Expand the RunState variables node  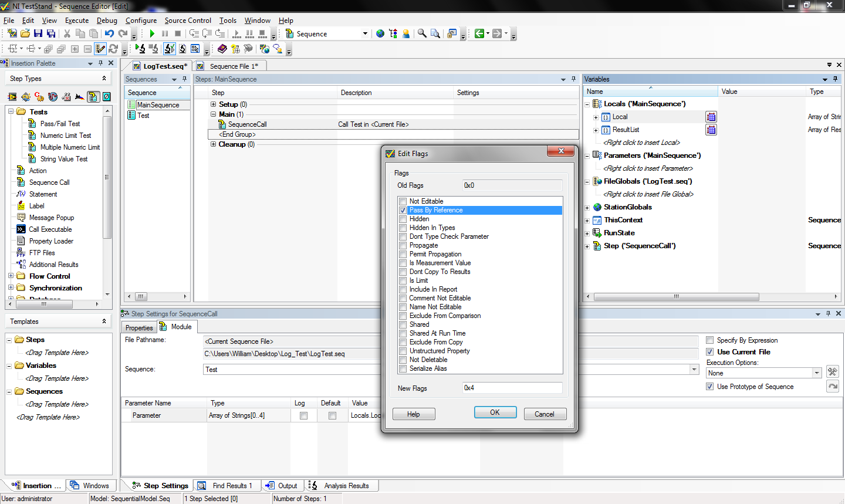point(587,233)
